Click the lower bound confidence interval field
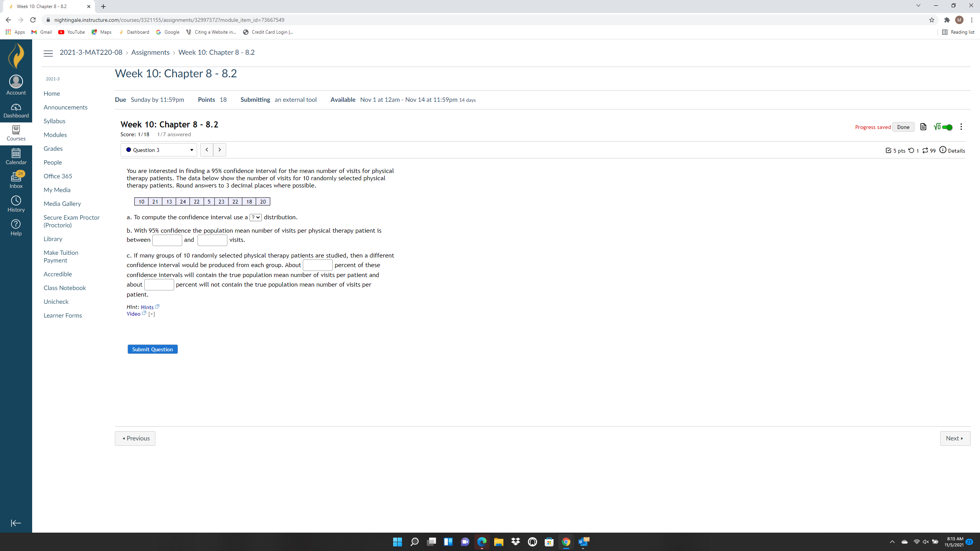This screenshot has width=980, height=551. [167, 240]
